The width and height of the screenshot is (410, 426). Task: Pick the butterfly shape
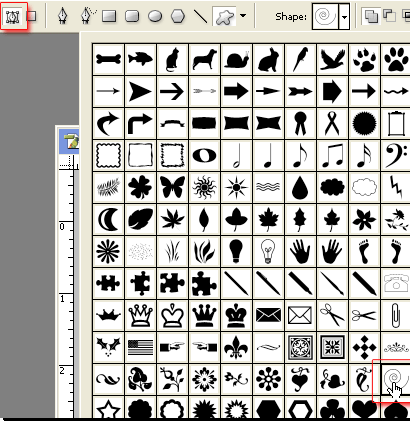coord(172,187)
